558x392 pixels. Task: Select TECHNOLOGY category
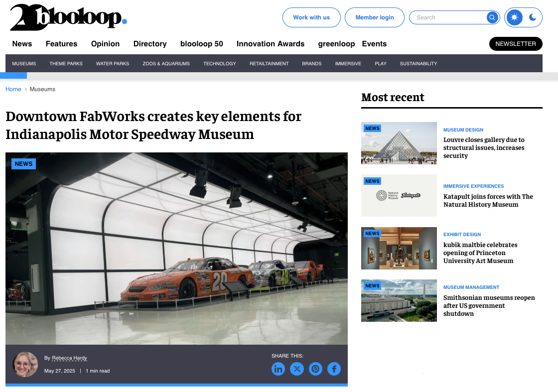[x=220, y=64]
